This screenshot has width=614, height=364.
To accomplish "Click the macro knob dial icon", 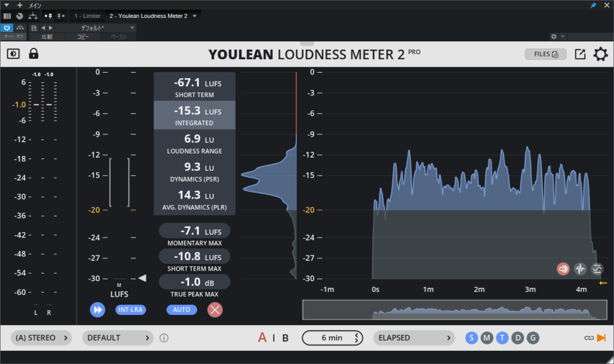I will click(x=20, y=16).
